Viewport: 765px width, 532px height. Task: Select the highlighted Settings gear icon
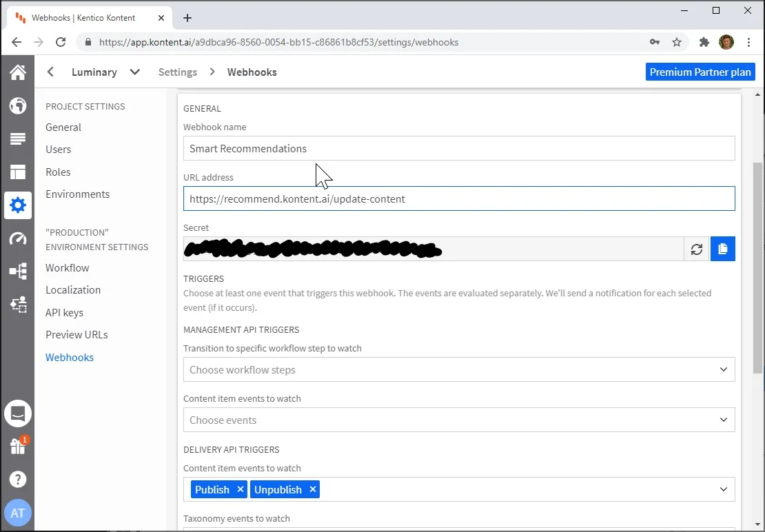[x=17, y=205]
